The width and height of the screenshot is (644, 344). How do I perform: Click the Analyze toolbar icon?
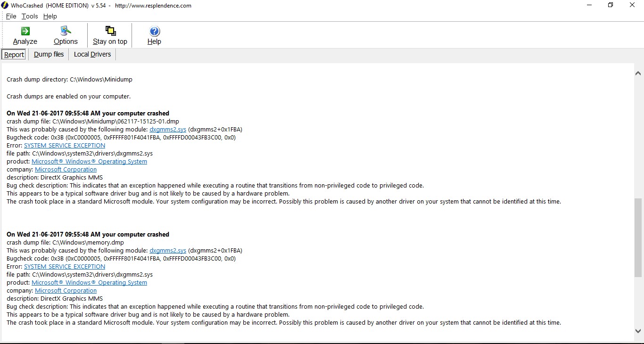(25, 32)
